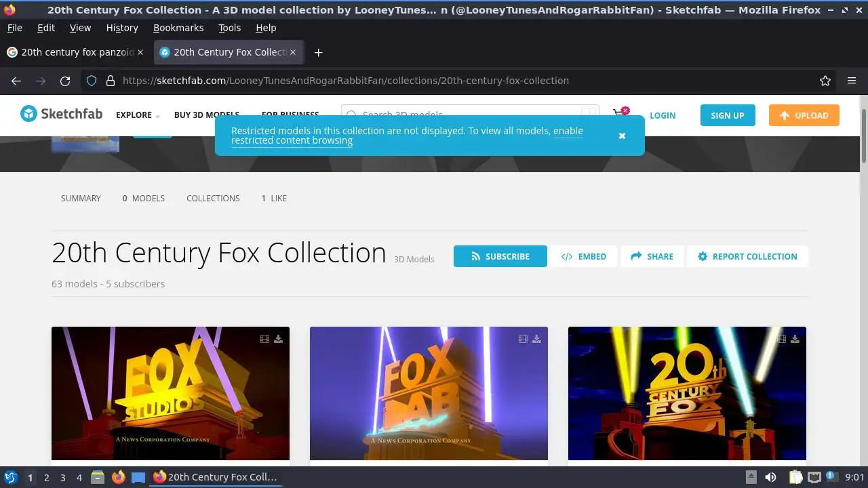The image size is (868, 488).
Task: Switch to the 20th century fox panzoid tab
Action: [x=76, y=52]
